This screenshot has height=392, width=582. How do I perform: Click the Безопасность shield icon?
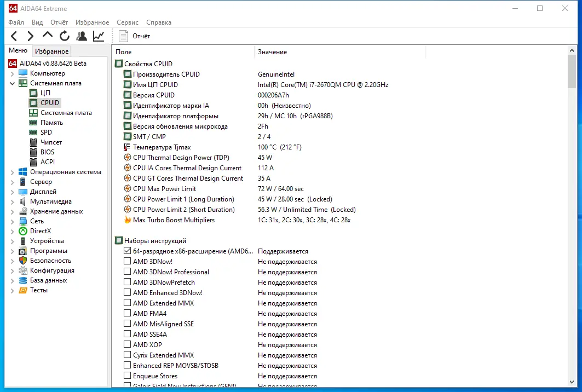(23, 261)
